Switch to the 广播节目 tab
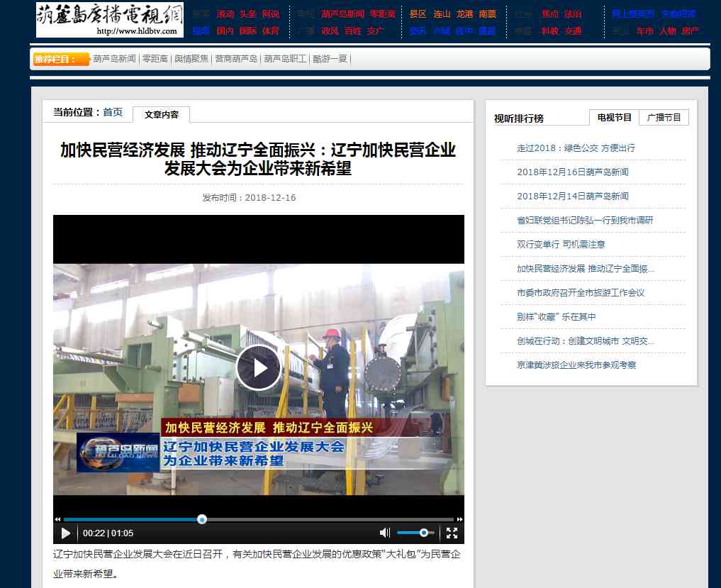Image resolution: width=721 pixels, height=588 pixels. coord(664,117)
